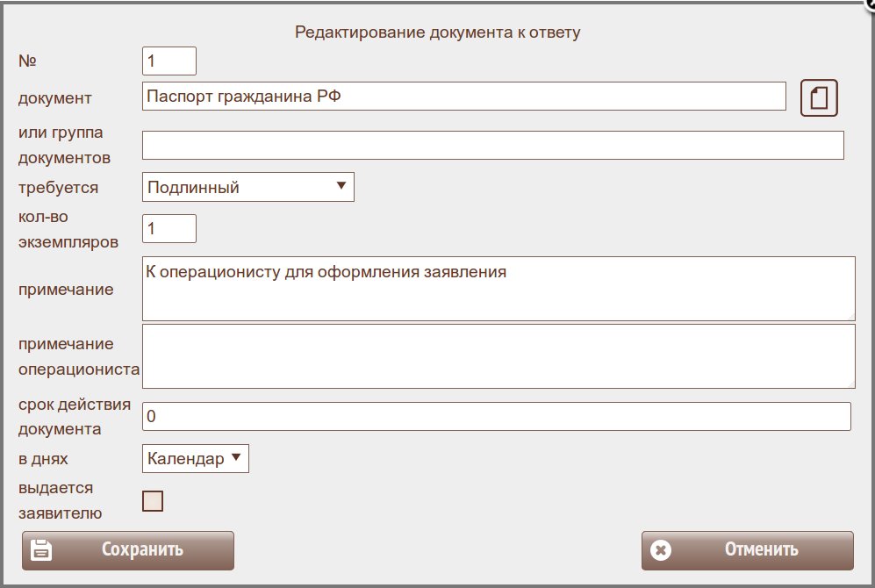
Task: Click the empty примечание операциониста text area
Action: pyautogui.click(x=498, y=356)
